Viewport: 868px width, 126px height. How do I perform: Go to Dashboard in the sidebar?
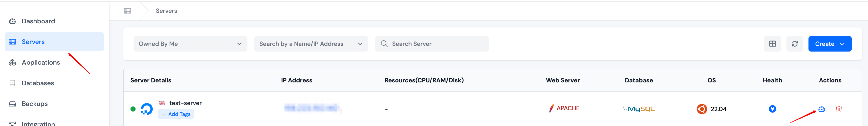38,21
